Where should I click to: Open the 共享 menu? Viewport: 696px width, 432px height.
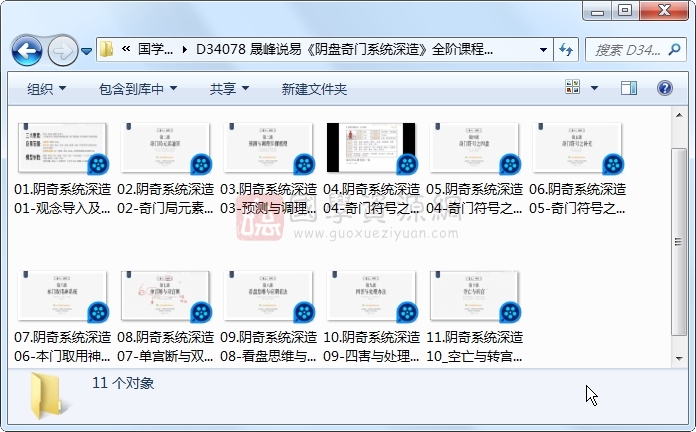tap(229, 89)
